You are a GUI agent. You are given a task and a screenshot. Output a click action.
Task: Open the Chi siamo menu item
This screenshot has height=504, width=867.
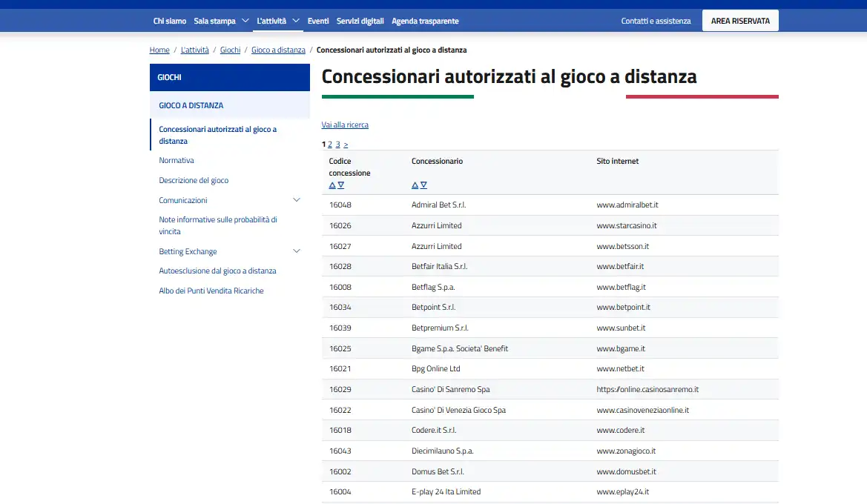[x=170, y=21]
